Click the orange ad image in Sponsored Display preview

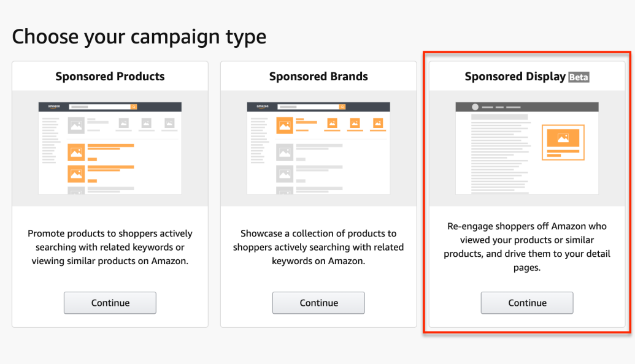[563, 138]
